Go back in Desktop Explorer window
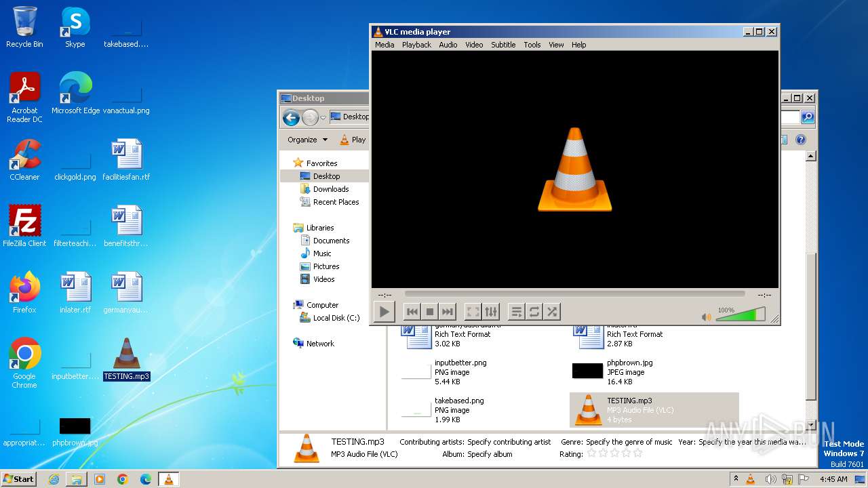Viewport: 868px width, 488px height. click(x=291, y=118)
